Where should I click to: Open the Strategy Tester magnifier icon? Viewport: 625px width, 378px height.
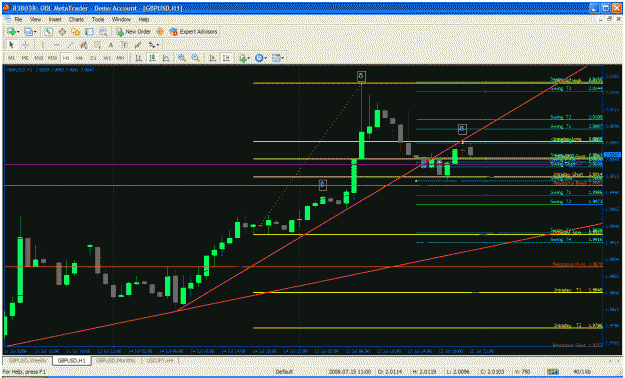(103, 32)
